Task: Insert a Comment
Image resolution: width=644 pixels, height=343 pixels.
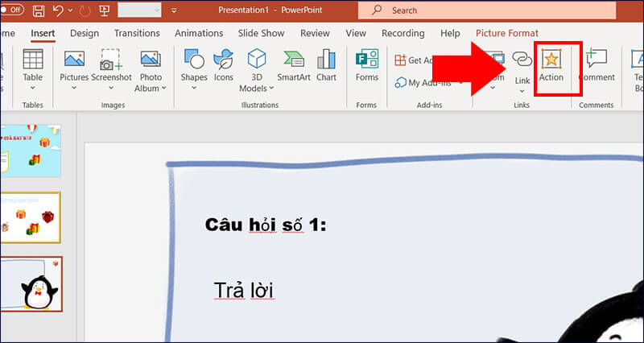Action: click(597, 65)
